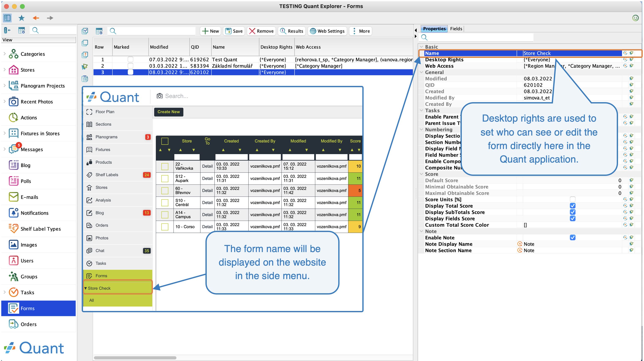Open Orders in the left sidebar

(29, 324)
